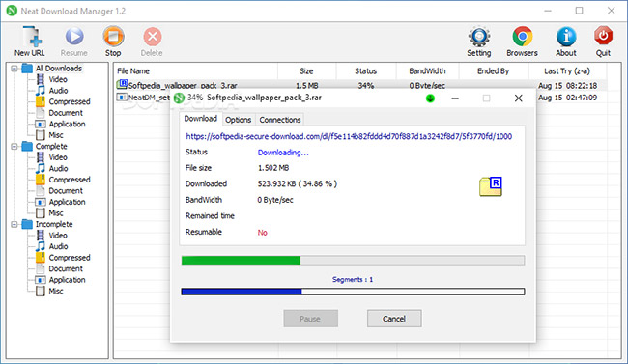Sort by BandWidth column header

pyautogui.click(x=427, y=71)
